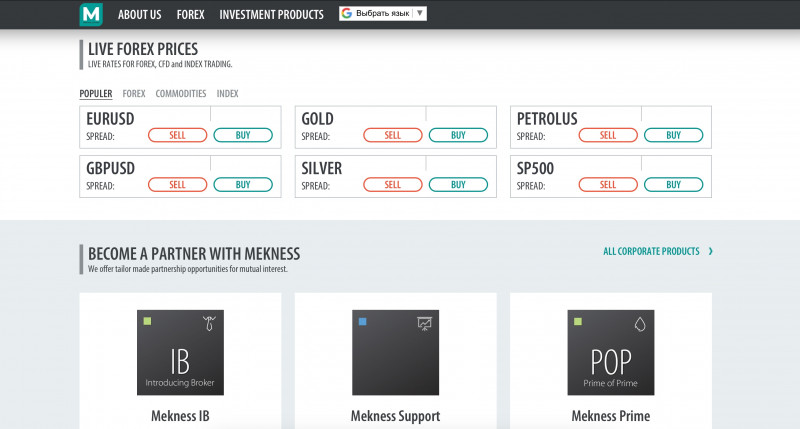Open the IB Introducing Broker tile
The height and width of the screenshot is (429, 800).
tap(180, 352)
